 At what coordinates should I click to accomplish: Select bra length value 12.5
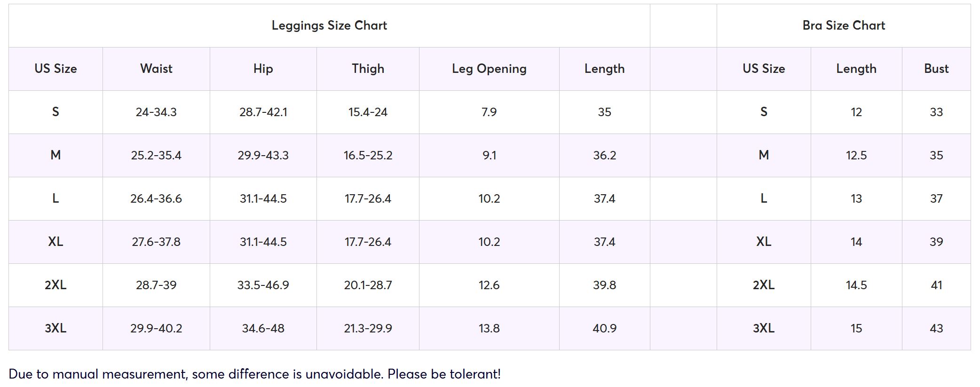856,155
